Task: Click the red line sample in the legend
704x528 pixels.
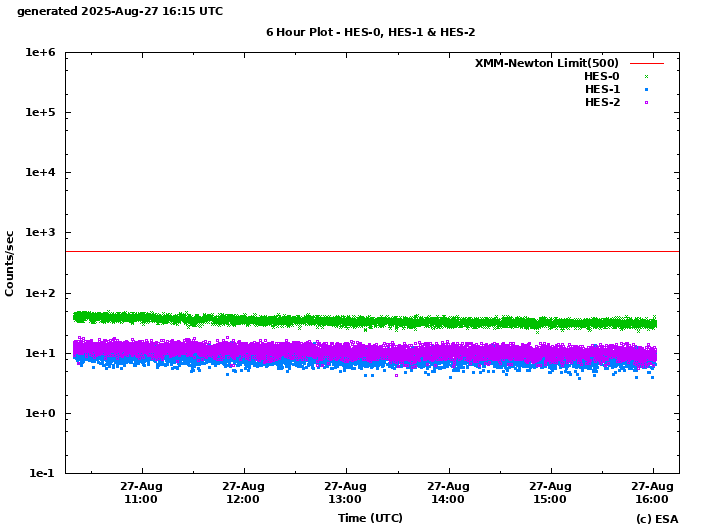Action: 647,63
